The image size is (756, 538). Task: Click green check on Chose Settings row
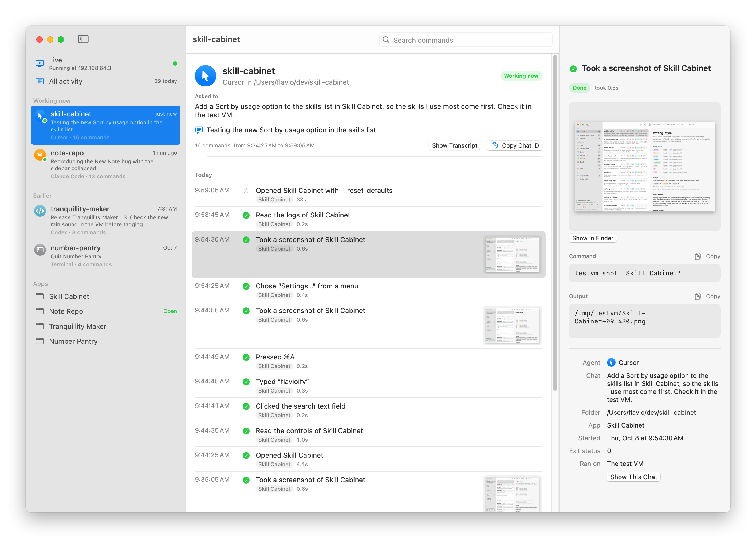[246, 287]
